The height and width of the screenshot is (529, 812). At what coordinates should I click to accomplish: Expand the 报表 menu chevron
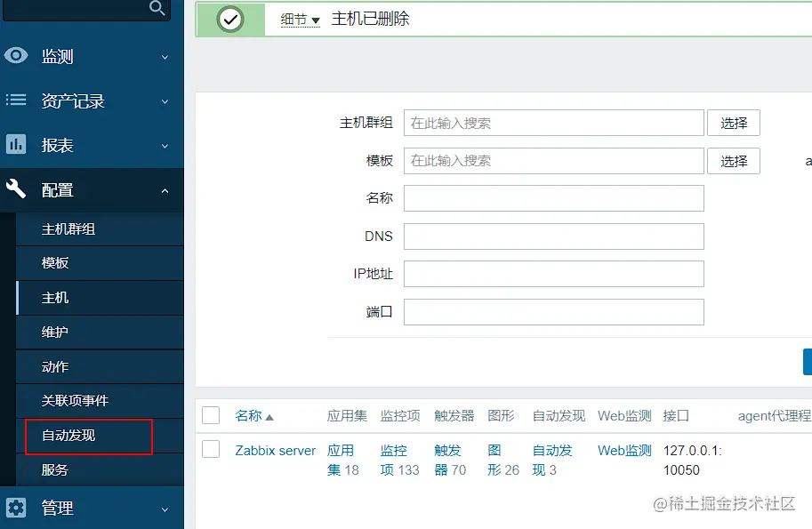165,146
